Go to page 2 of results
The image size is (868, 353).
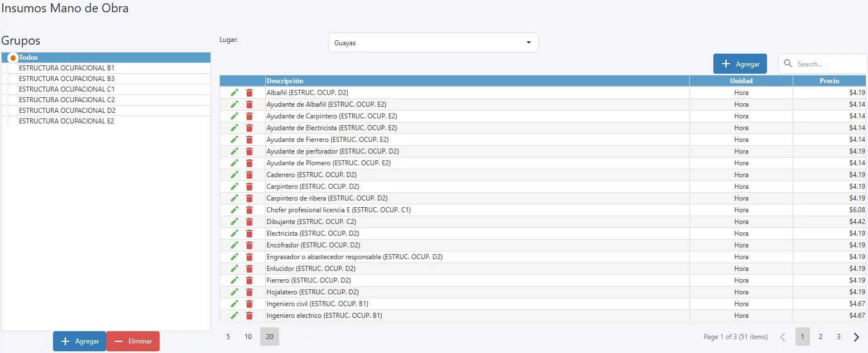tap(821, 337)
